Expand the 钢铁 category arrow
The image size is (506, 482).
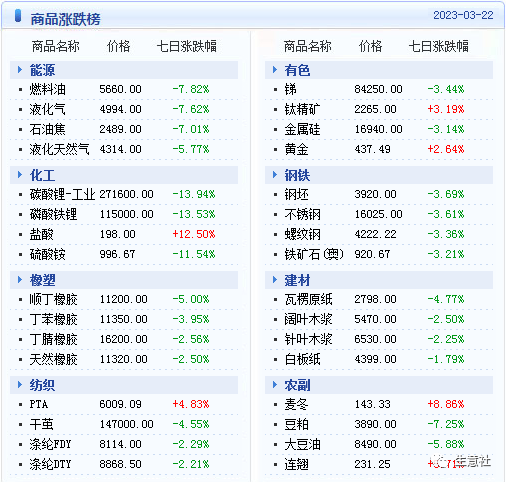[x=275, y=175]
